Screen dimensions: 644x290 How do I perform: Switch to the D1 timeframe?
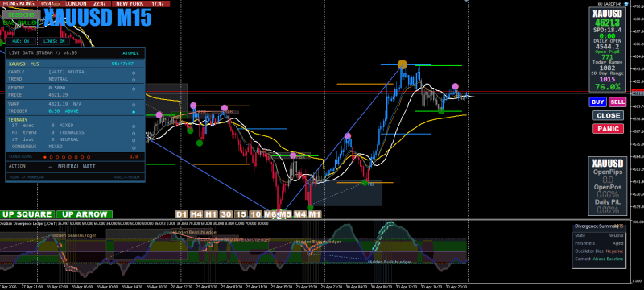click(182, 214)
